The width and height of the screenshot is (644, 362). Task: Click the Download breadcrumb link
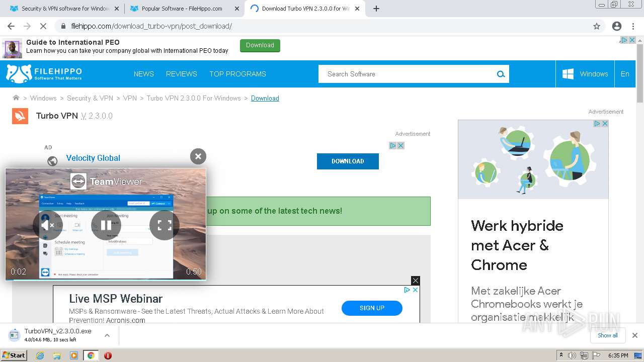[265, 98]
